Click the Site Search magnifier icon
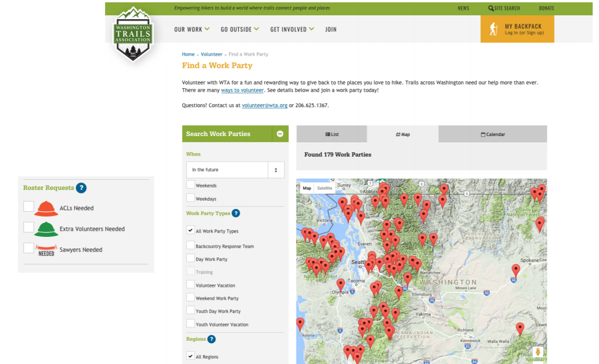This screenshot has height=364, width=599. (x=491, y=8)
